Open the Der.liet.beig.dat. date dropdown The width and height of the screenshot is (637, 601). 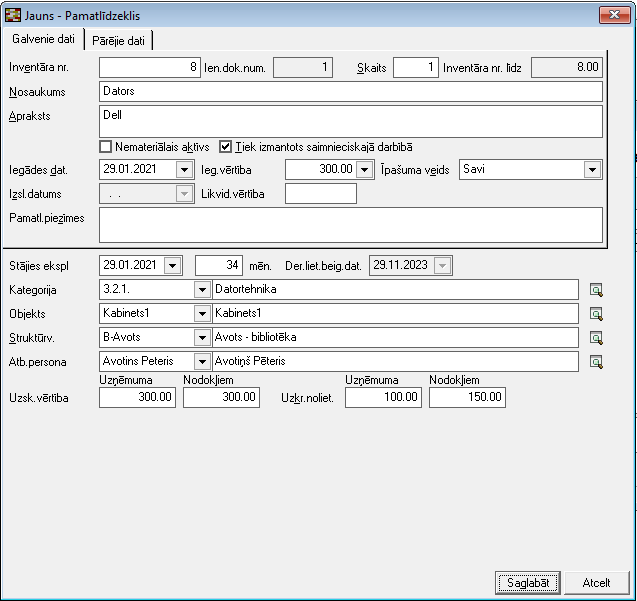click(442, 266)
